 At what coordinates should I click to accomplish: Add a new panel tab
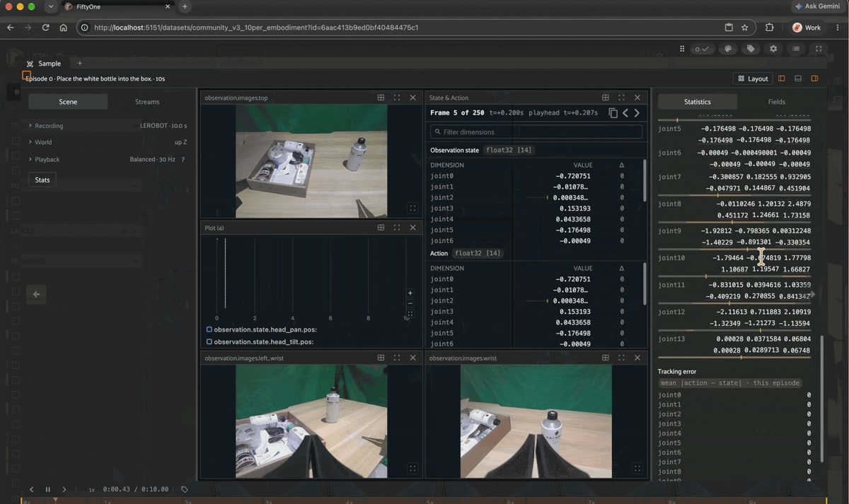coord(80,64)
